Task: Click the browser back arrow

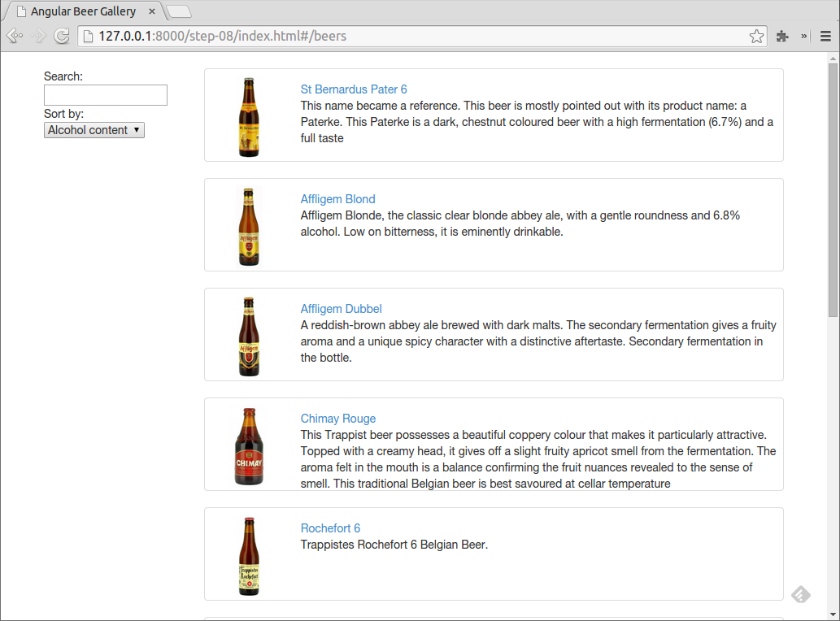Action: point(15,36)
